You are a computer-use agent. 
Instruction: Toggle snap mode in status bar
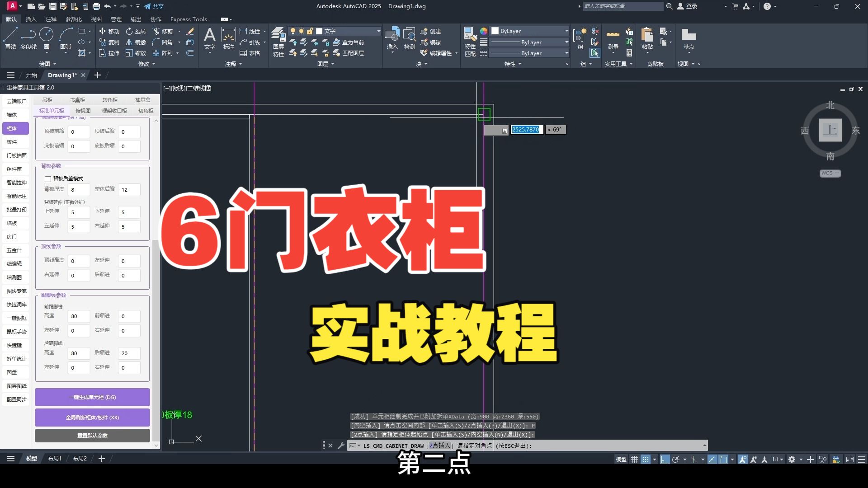646,459
